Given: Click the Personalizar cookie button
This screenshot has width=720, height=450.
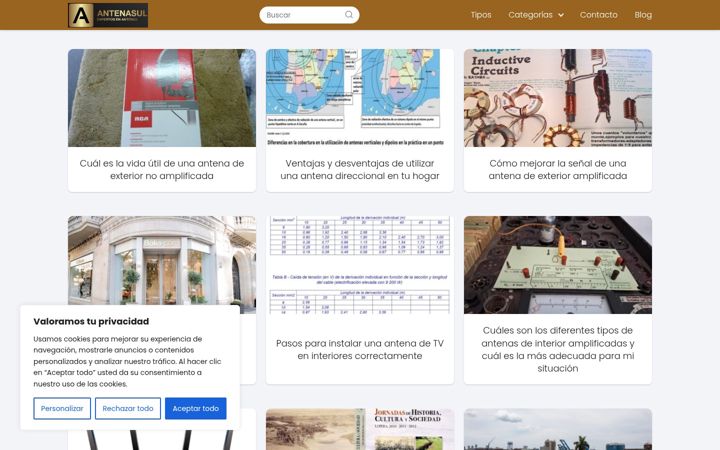Looking at the screenshot, I should pyautogui.click(x=62, y=408).
